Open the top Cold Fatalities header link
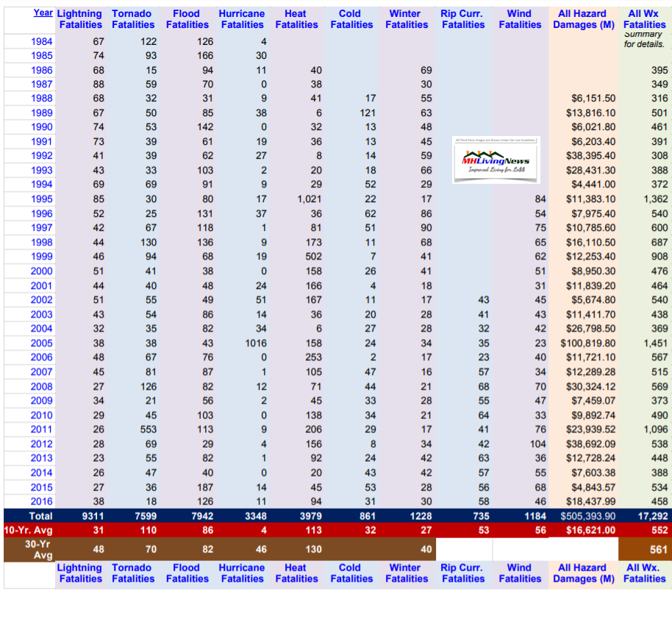This screenshot has height=619, width=672. [x=351, y=19]
